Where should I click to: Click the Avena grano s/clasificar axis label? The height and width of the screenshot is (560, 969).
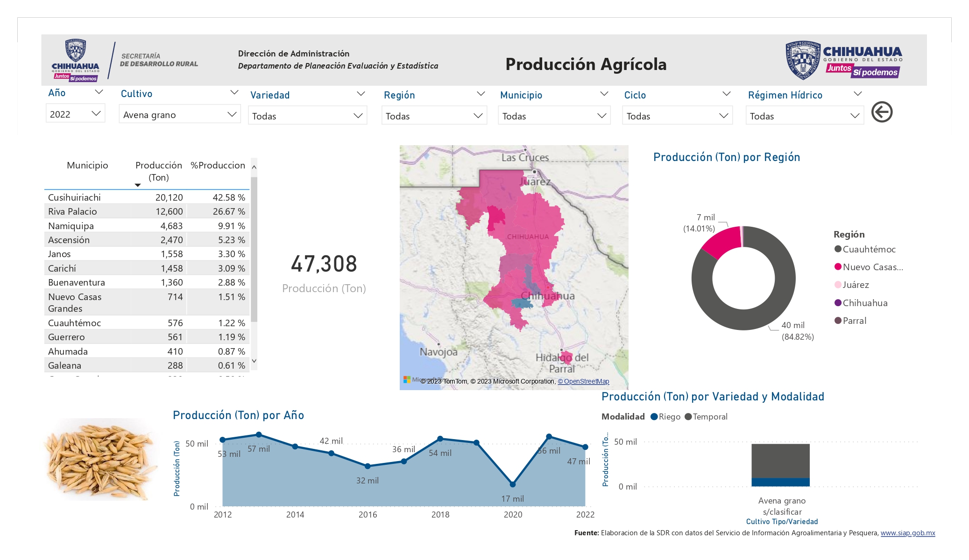[x=782, y=506]
